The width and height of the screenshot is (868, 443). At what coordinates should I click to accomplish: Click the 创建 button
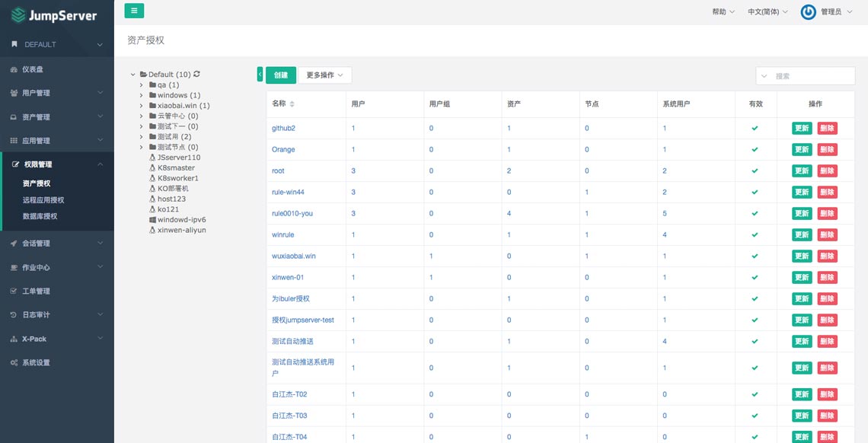point(281,75)
